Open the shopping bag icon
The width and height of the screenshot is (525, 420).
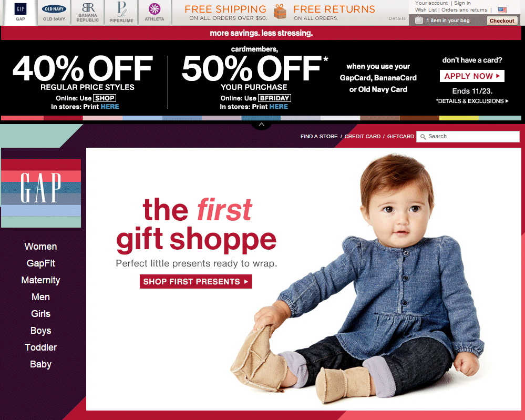tap(419, 20)
